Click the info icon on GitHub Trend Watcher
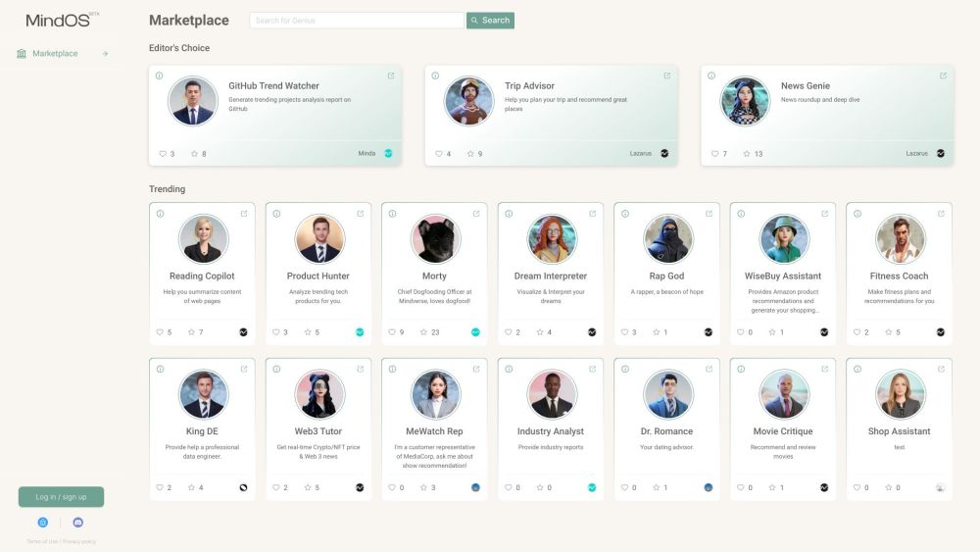This screenshot has width=980, height=552. (160, 75)
